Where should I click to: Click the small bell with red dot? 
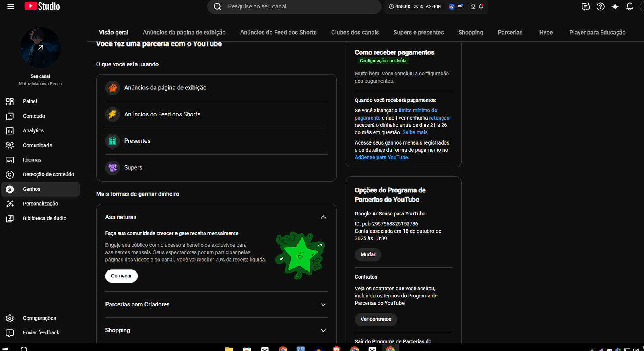[481, 6]
